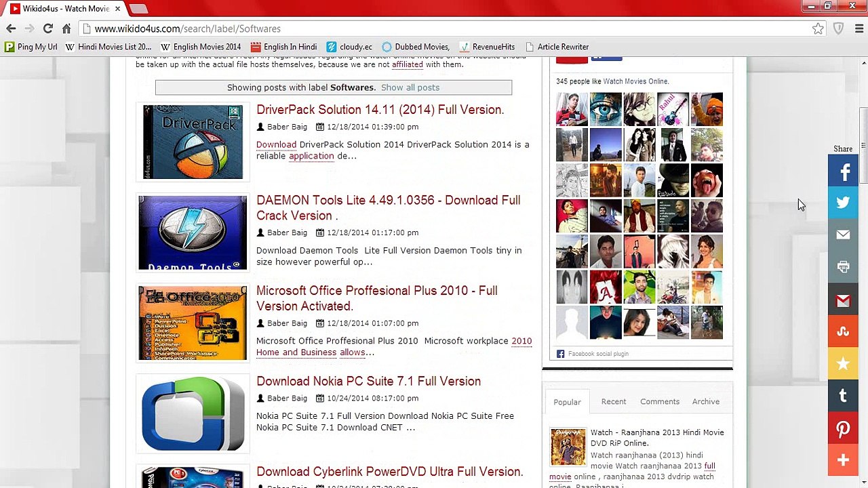Click the Show all posts link
The height and width of the screenshot is (488, 868).
click(410, 87)
